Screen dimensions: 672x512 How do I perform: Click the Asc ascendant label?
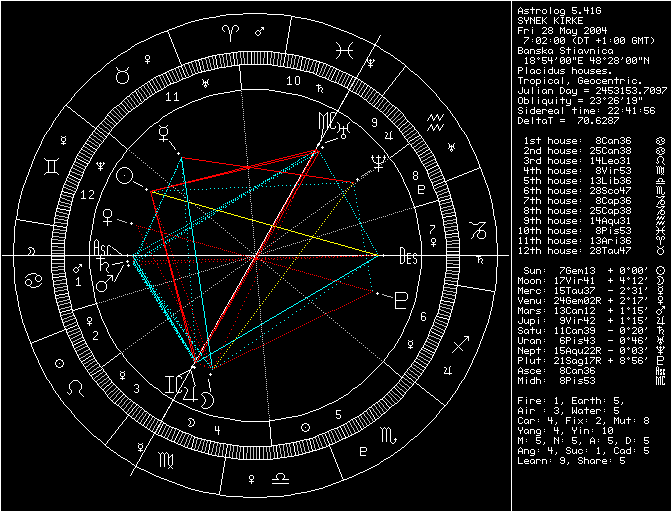(101, 246)
